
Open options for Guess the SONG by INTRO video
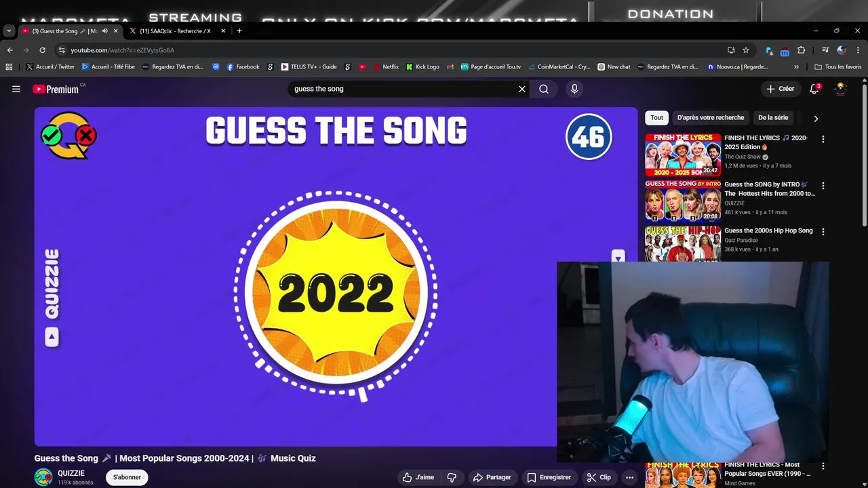tap(823, 185)
